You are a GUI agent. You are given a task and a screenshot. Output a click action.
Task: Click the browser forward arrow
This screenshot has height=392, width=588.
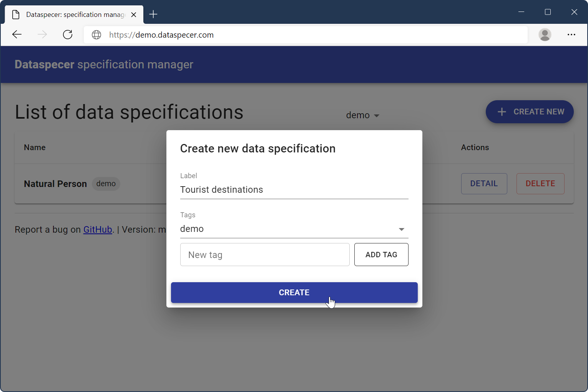click(x=42, y=35)
